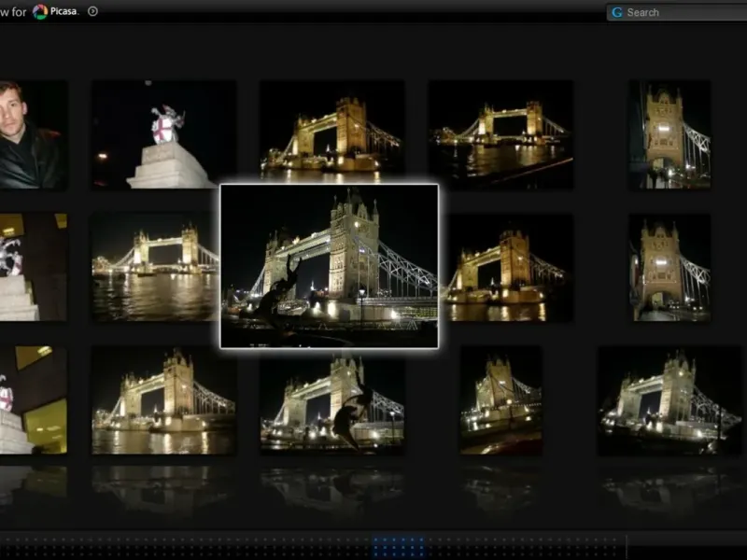Image resolution: width=747 pixels, height=560 pixels.
Task: Open bottom-row tilted bridge photo at far right
Action: coord(669,400)
